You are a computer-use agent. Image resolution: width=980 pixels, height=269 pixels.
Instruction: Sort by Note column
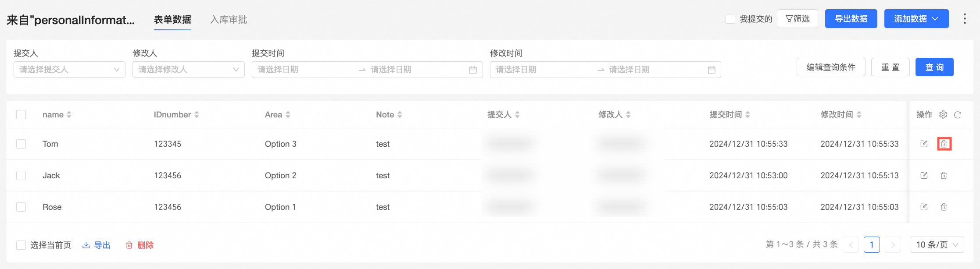pos(400,114)
